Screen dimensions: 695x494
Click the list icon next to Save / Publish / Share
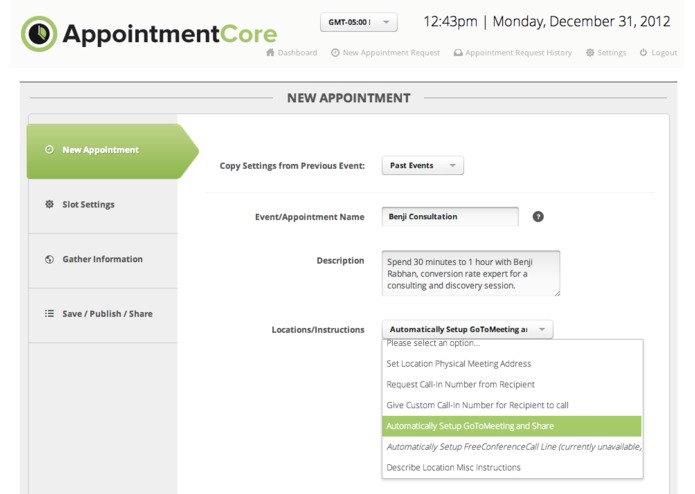[49, 314]
